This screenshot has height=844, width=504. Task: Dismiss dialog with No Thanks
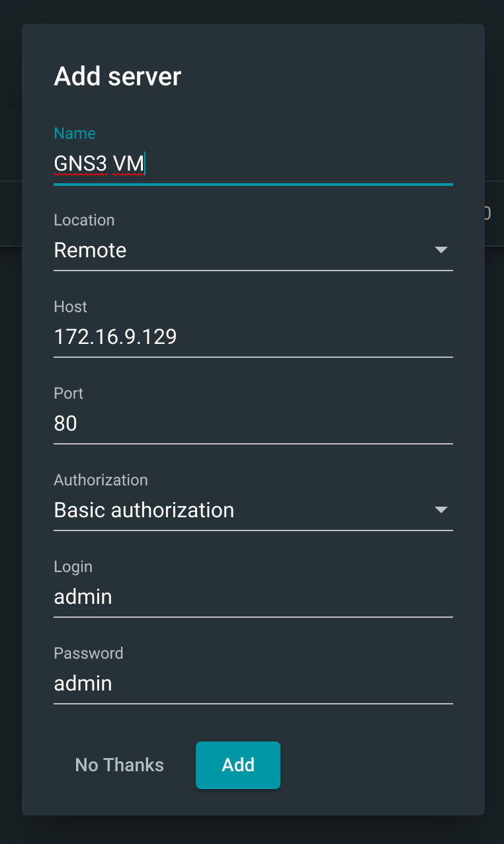(119, 765)
